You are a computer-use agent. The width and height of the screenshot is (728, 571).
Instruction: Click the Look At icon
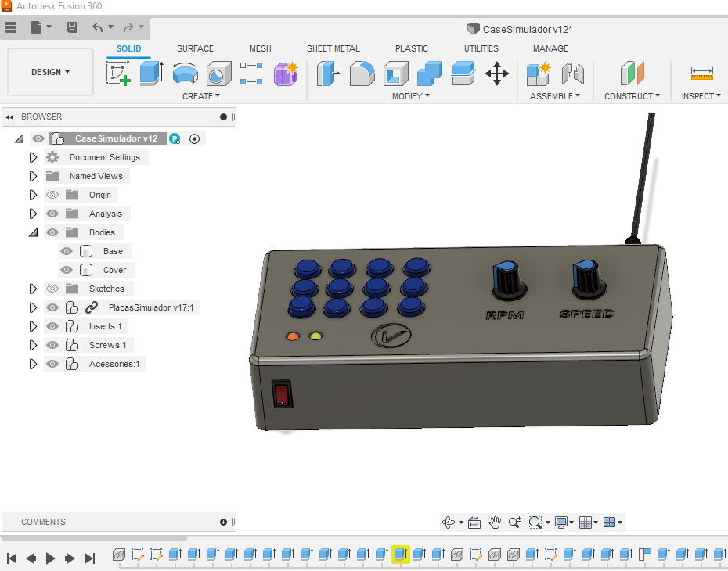pyautogui.click(x=474, y=523)
